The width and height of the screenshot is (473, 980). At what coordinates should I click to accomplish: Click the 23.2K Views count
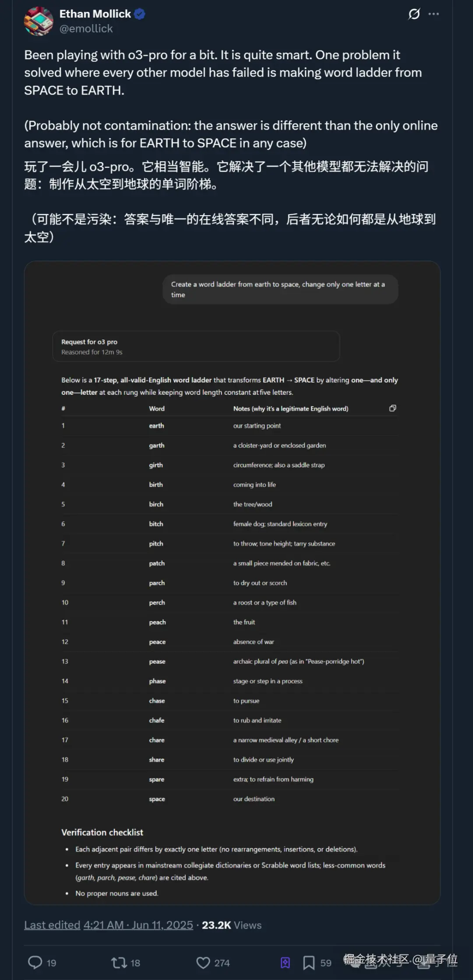[232, 925]
